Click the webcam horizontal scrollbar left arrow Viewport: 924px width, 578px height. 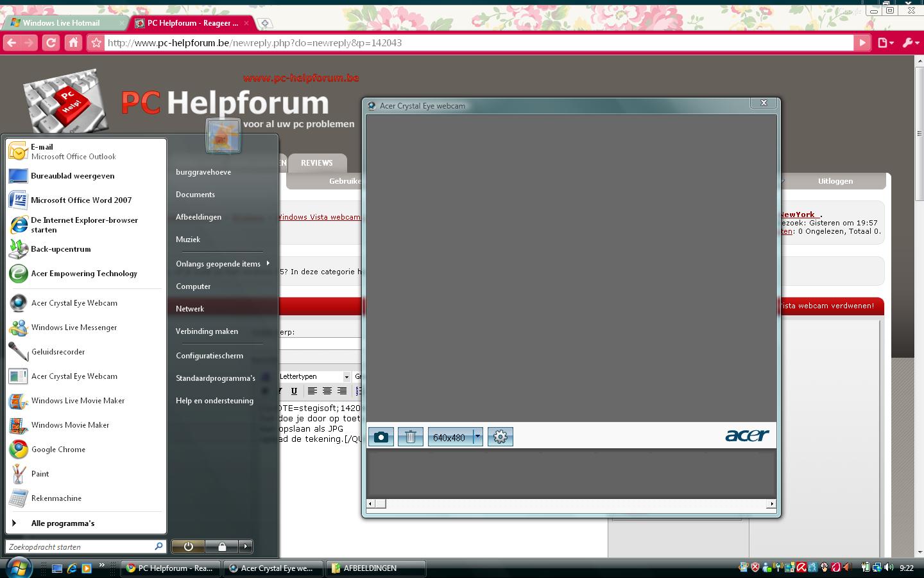(x=370, y=504)
